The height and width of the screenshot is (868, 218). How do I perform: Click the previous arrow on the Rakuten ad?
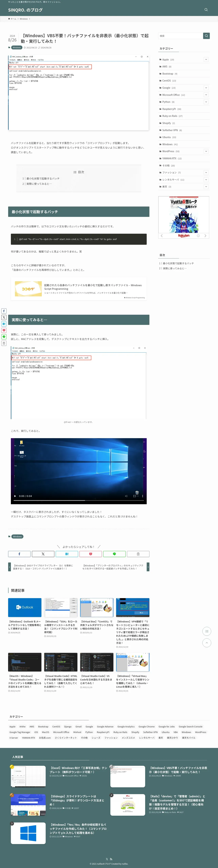point(162,236)
